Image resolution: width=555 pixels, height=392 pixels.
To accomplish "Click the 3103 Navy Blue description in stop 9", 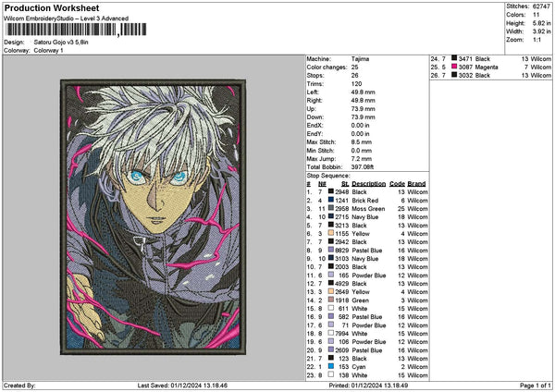I will [x=365, y=258].
